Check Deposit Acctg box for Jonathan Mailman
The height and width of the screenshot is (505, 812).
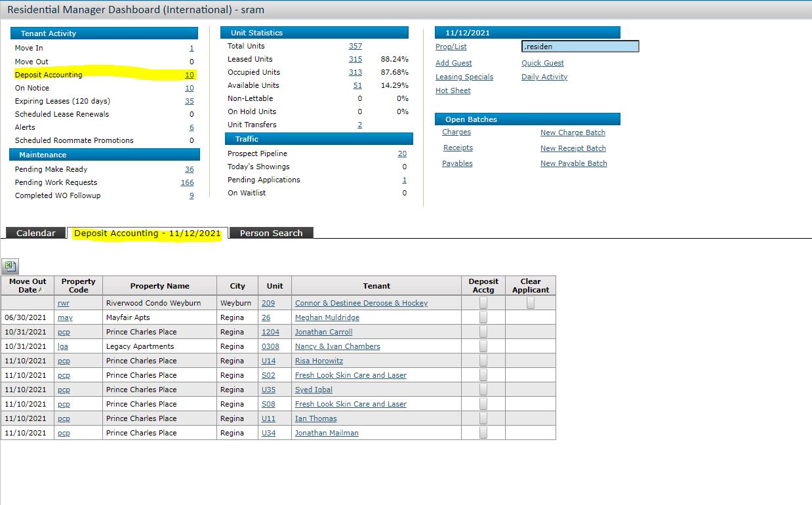pos(483,433)
